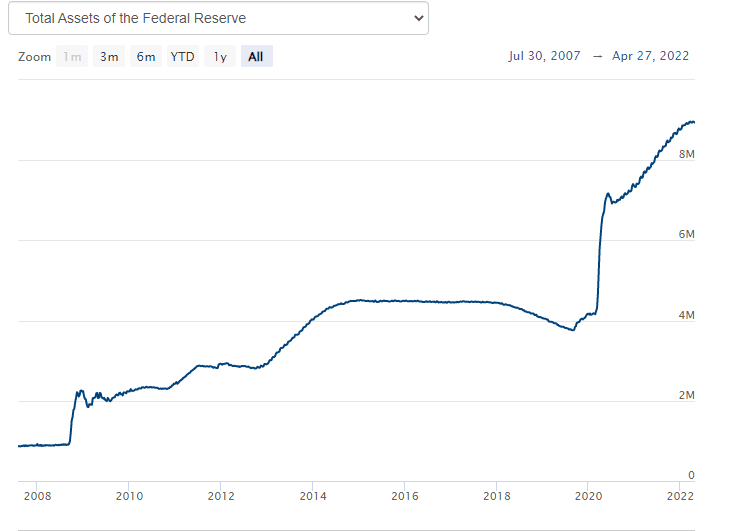Image resolution: width=732 pixels, height=531 pixels.
Task: Click the 2020 x-axis label
Action: pos(588,496)
